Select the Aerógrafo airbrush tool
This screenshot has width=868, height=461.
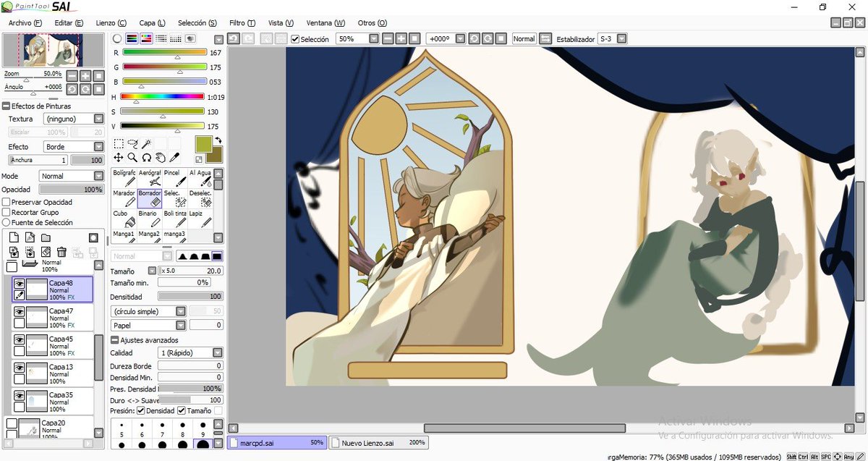pyautogui.click(x=150, y=177)
